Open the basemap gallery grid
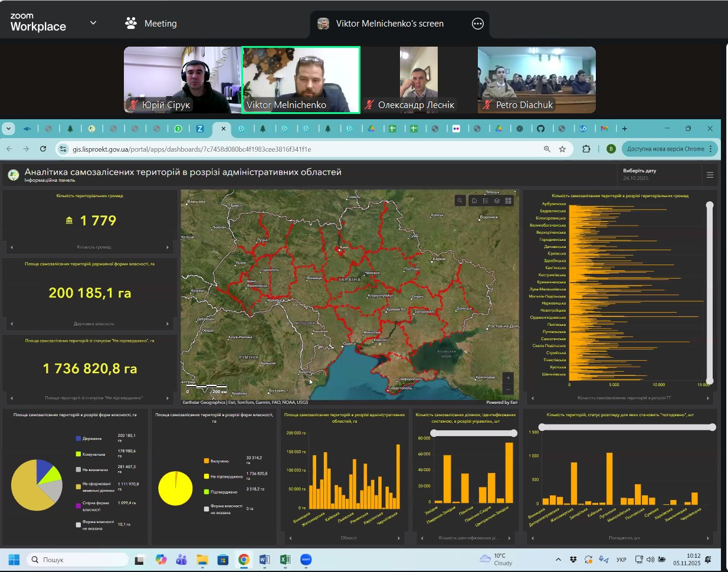The height and width of the screenshot is (572, 728). click(x=508, y=201)
